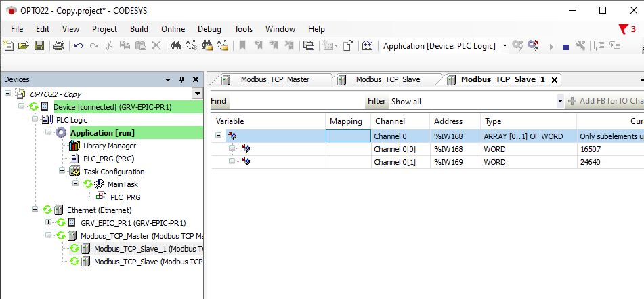Select the Mapping cell for Channel 0
The width and height of the screenshot is (644, 299).
tap(348, 136)
